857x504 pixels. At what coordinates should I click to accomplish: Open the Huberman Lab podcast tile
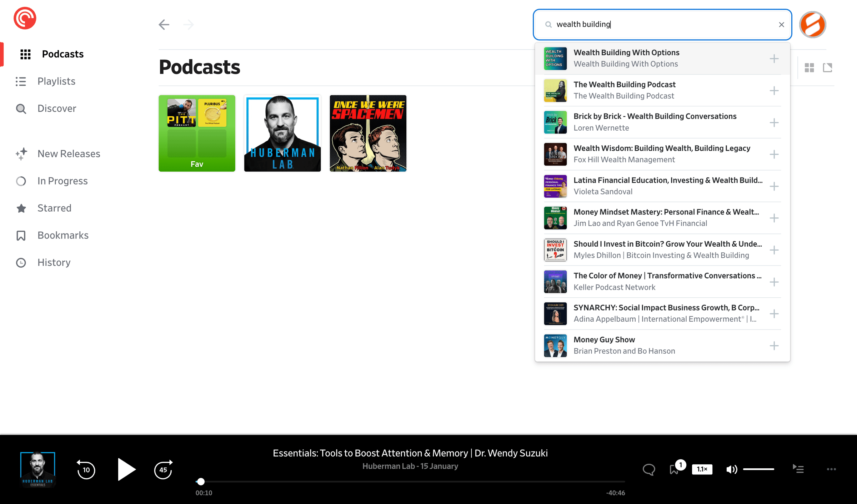click(x=282, y=133)
